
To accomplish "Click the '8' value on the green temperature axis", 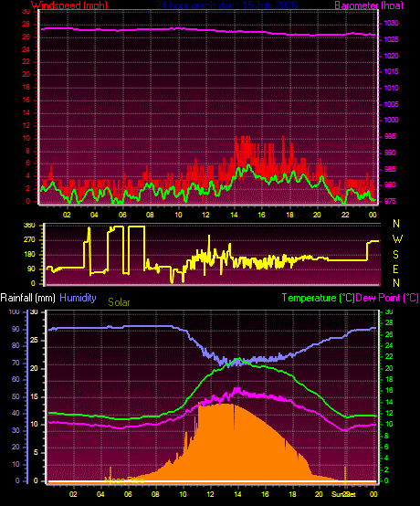I will coord(387,437).
